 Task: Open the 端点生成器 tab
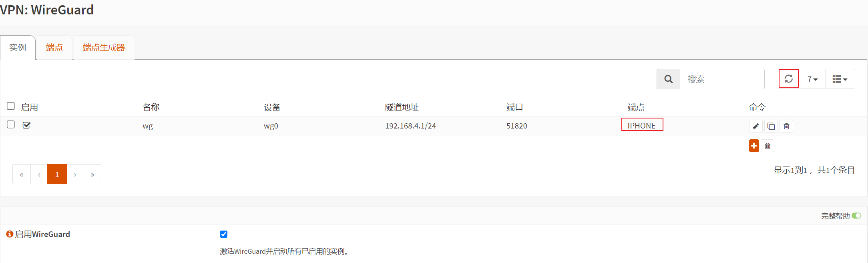104,48
